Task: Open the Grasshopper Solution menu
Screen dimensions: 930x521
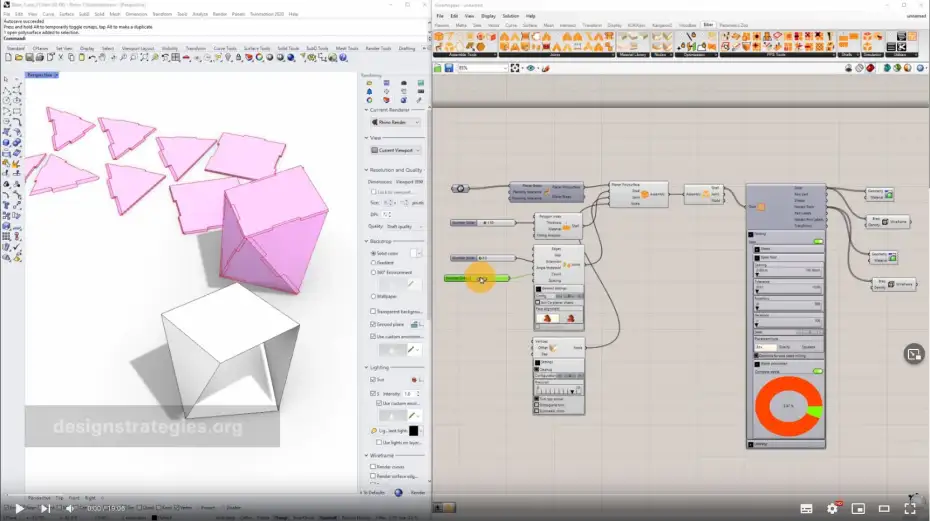Action: (x=510, y=16)
